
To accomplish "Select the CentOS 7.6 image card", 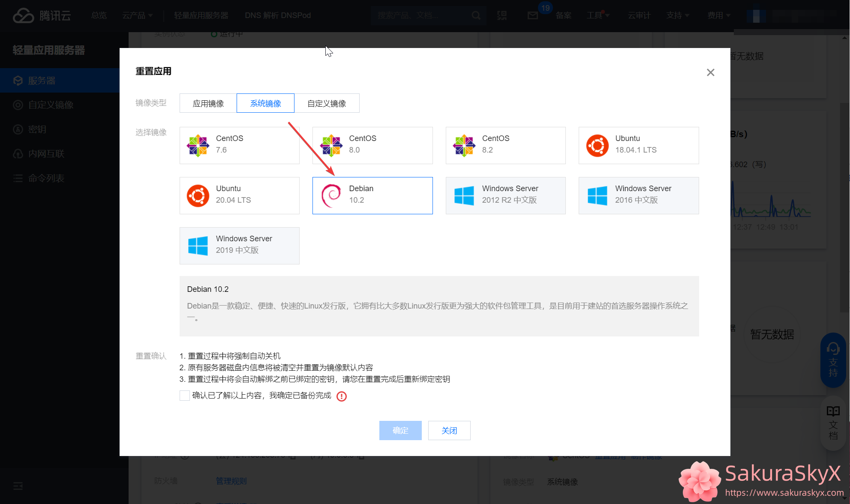I will click(239, 145).
